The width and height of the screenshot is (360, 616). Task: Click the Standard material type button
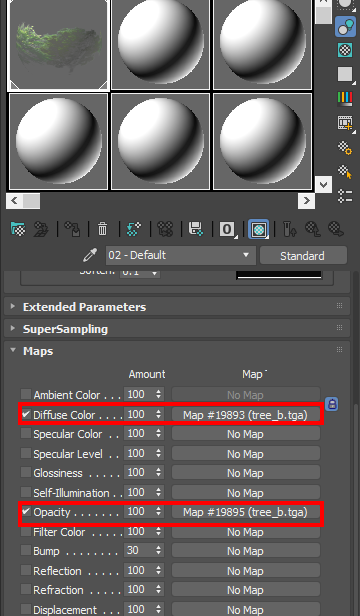coord(303,256)
